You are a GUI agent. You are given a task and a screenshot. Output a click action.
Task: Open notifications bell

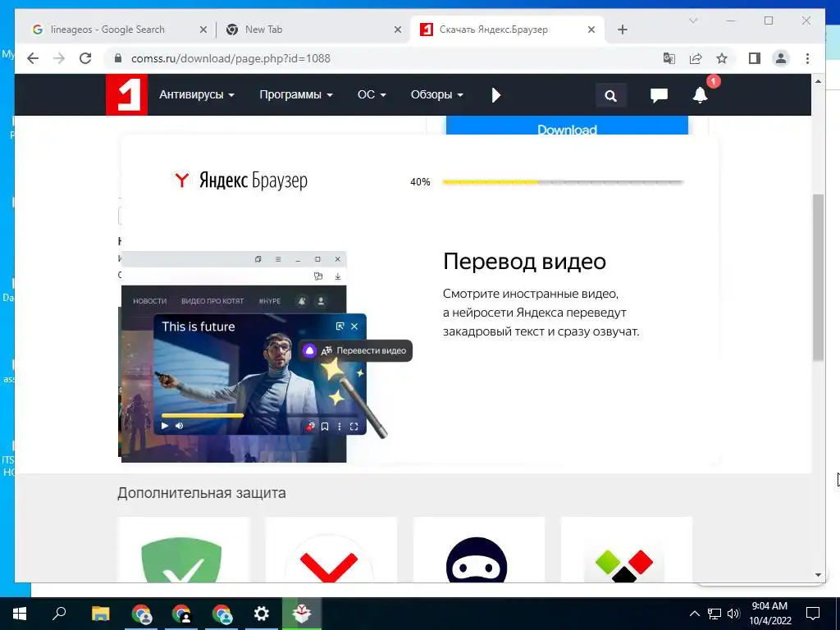(700, 95)
